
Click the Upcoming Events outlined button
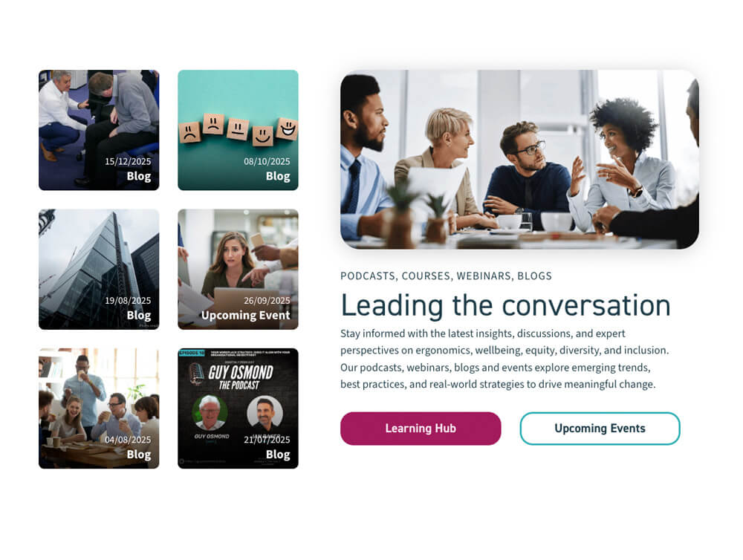600,429
